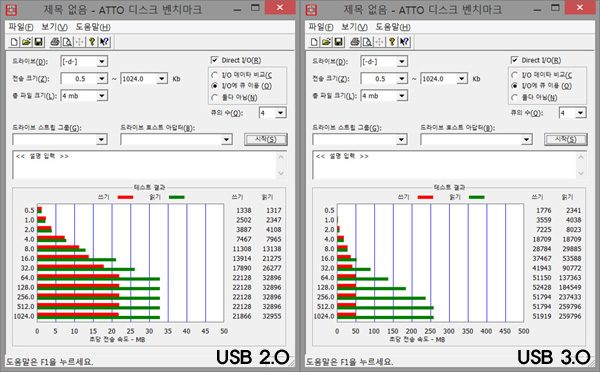Open the 도움말 menu in right window
The image size is (600, 374).
pyautogui.click(x=393, y=27)
